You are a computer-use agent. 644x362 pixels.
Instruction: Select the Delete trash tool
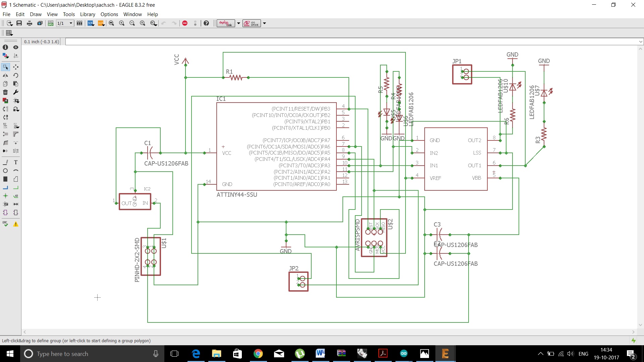[5, 92]
